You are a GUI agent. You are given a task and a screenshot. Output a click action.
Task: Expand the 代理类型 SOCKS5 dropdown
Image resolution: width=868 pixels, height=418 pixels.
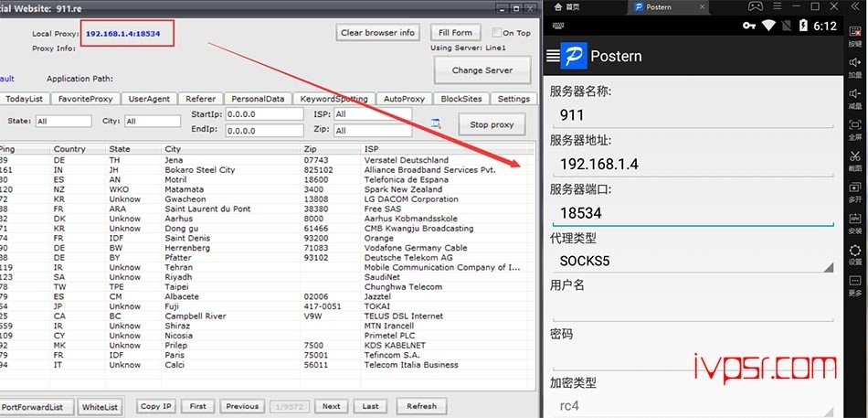693,261
